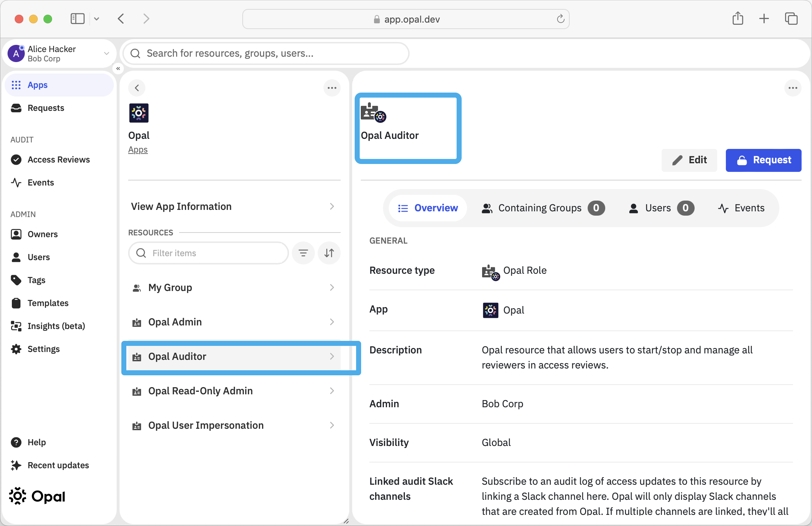Focus the Filter items field
The image size is (812, 526).
click(209, 253)
